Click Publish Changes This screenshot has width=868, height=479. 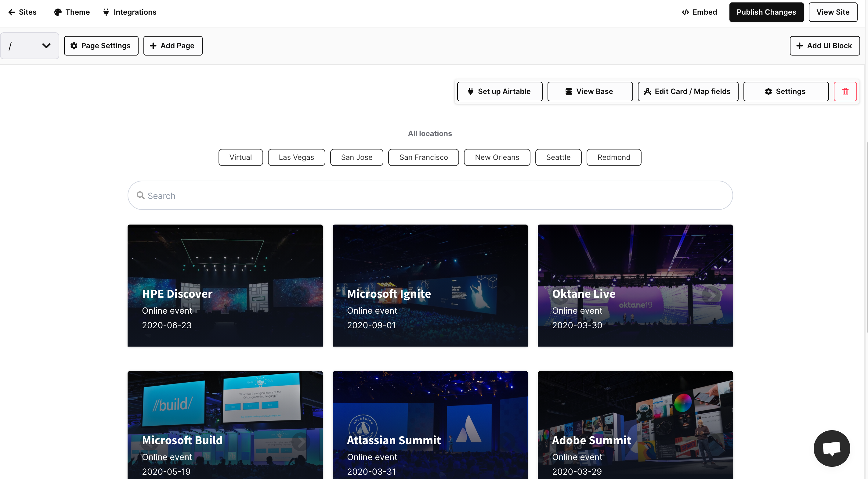[766, 12]
